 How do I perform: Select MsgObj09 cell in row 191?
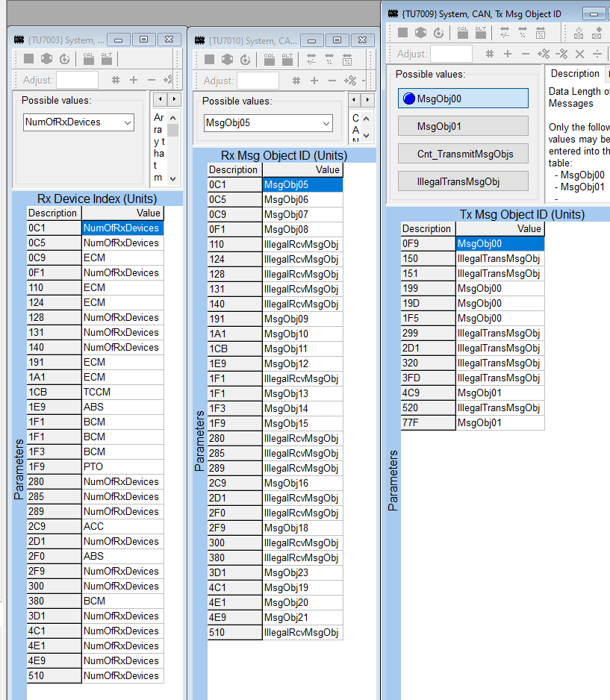pyautogui.click(x=303, y=319)
